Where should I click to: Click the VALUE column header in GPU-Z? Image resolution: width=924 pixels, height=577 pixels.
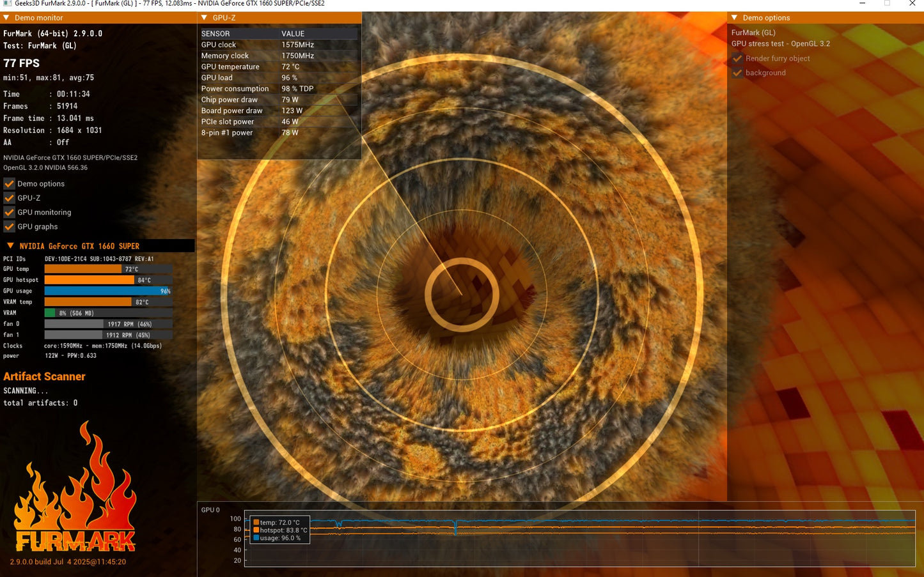[x=293, y=34]
